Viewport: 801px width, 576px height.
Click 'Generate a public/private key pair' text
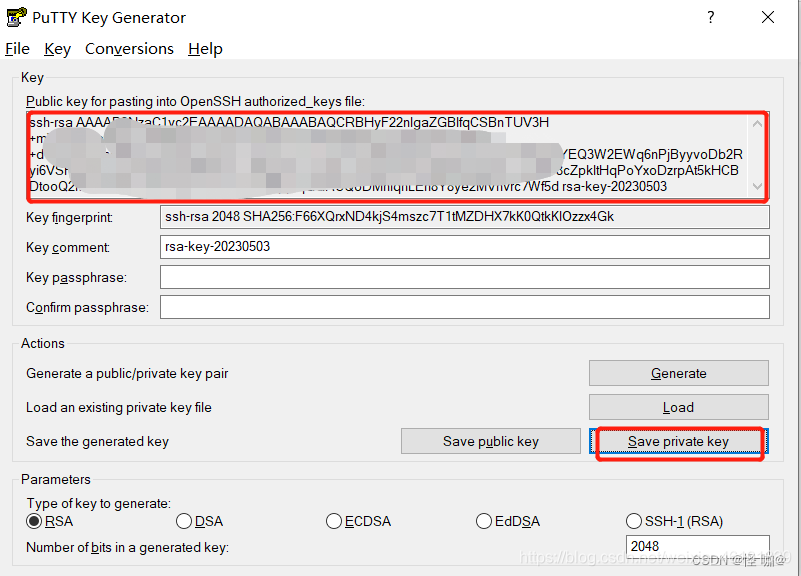[x=127, y=374]
